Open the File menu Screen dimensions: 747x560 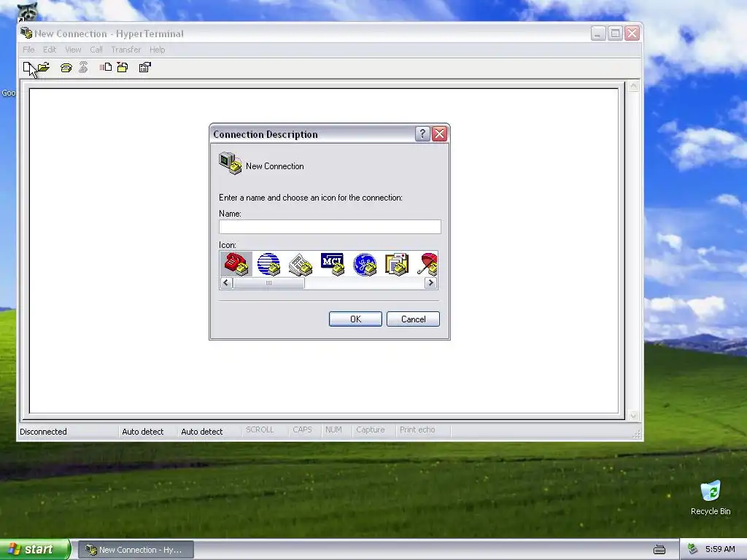click(28, 50)
